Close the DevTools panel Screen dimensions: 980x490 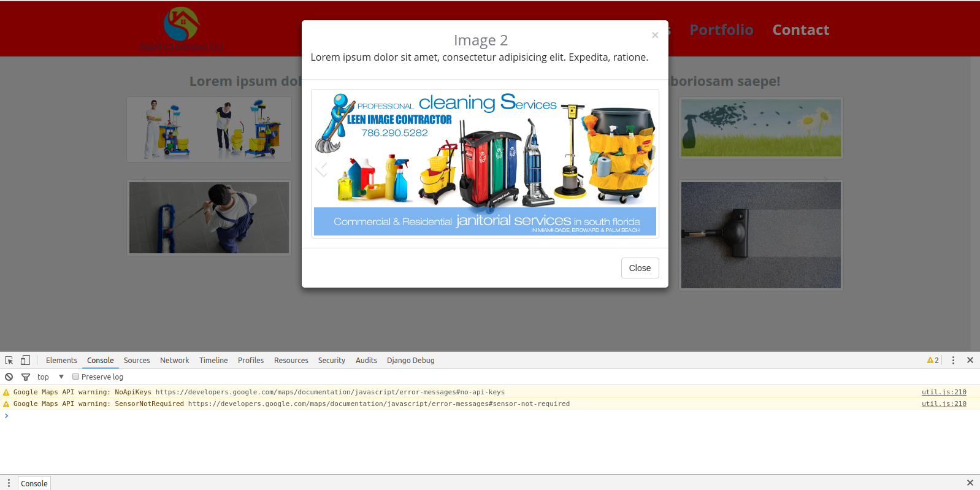point(970,360)
